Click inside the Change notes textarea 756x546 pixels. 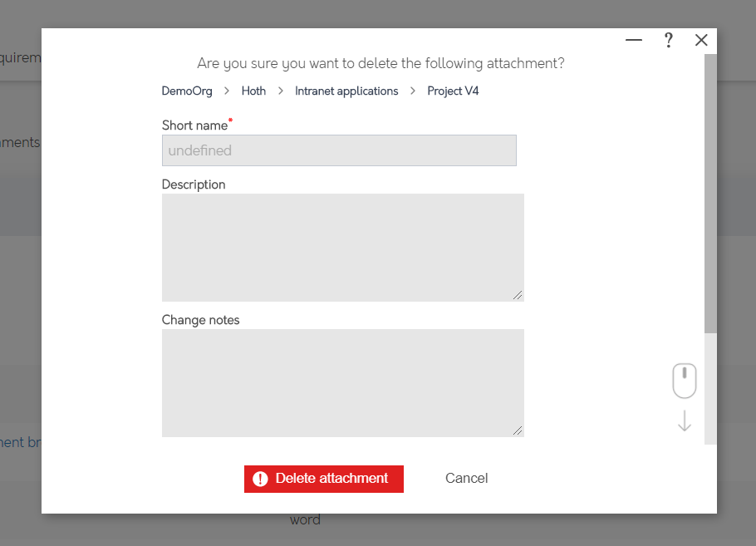pos(342,382)
